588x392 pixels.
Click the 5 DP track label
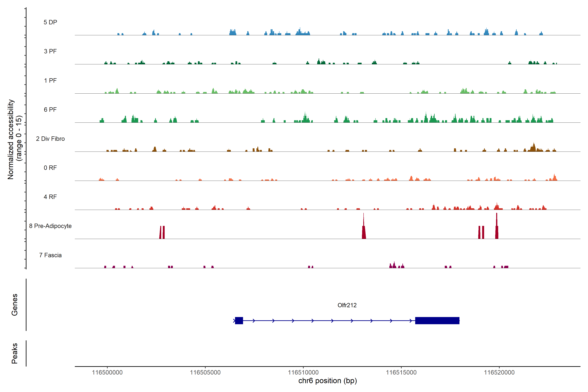pyautogui.click(x=50, y=22)
